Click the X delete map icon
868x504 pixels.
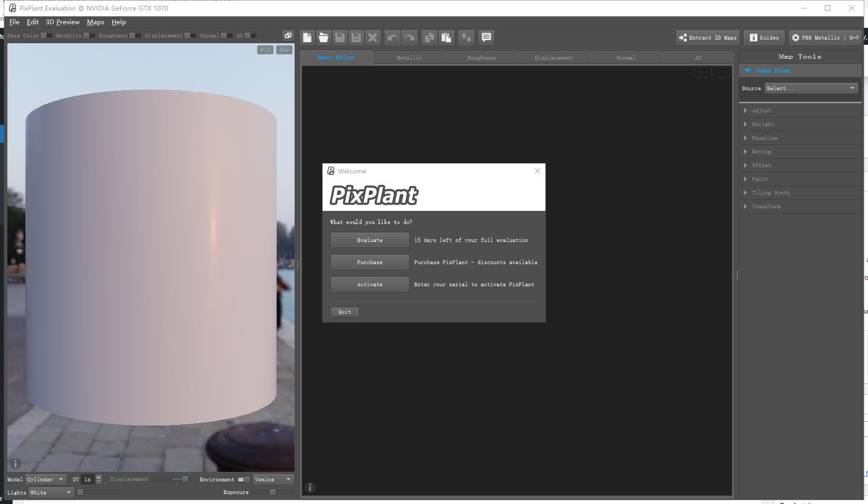[373, 37]
